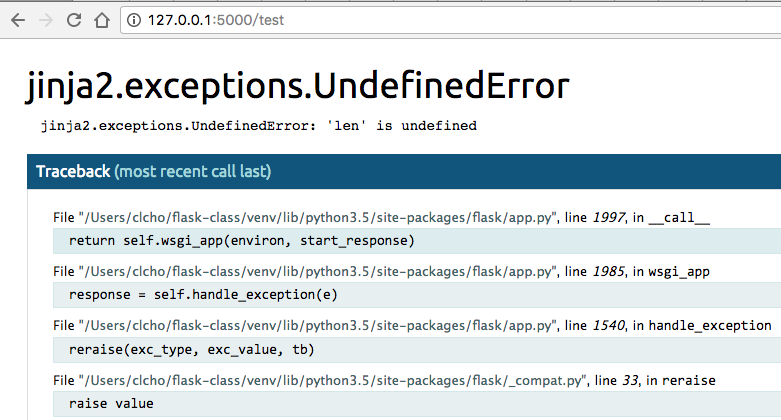Screen dimensions: 781x420
Task: Click the __call__ function name
Action: 679,217
